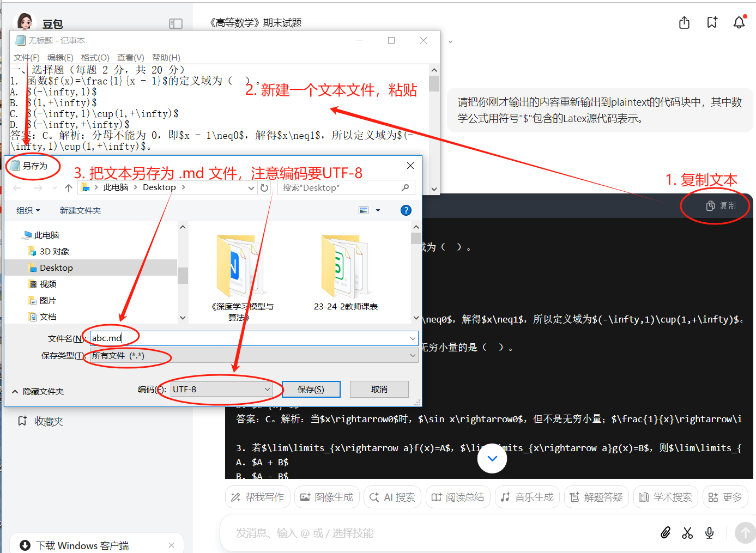Open the 格式 menu in Notepad
The width and height of the screenshot is (756, 553).
[x=94, y=57]
